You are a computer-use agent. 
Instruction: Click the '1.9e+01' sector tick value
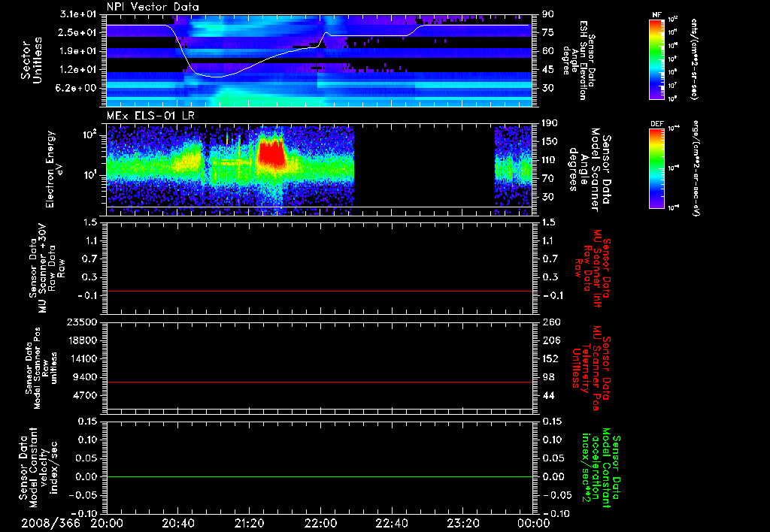[78, 51]
